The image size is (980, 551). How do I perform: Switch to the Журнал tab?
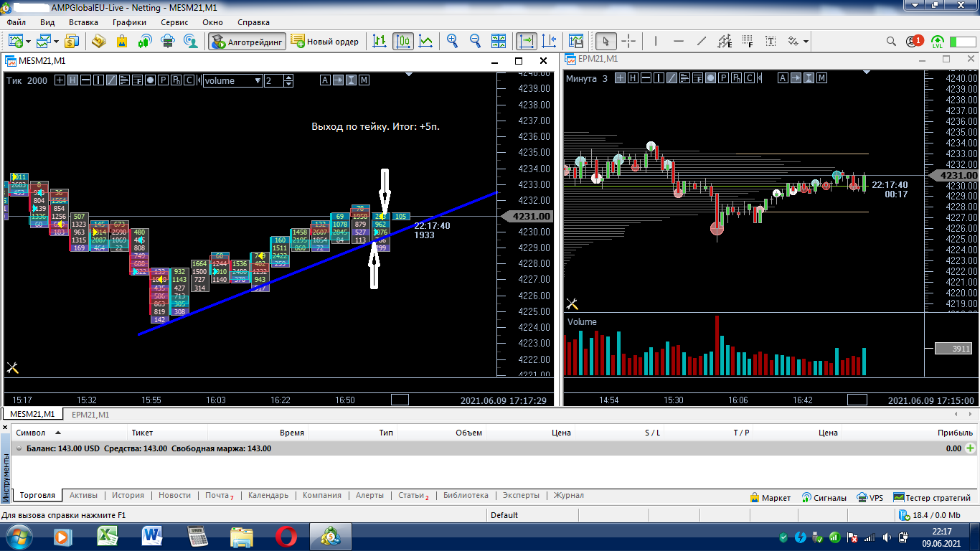coord(568,495)
